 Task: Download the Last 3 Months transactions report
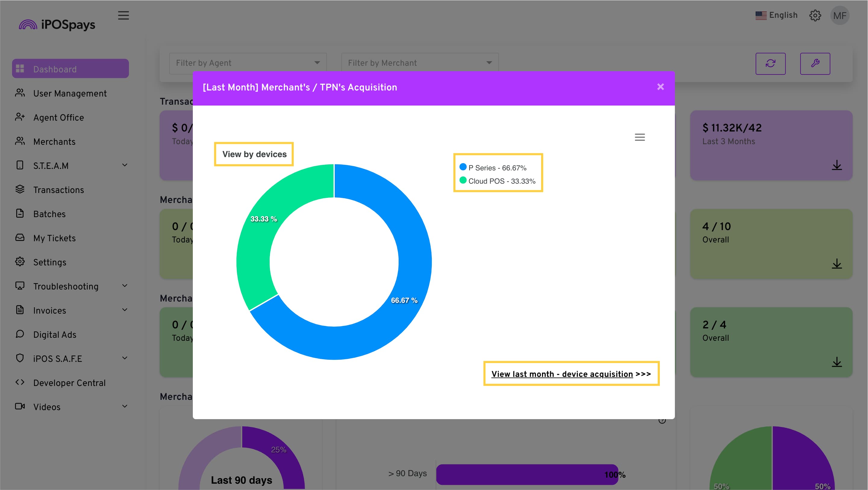point(837,166)
